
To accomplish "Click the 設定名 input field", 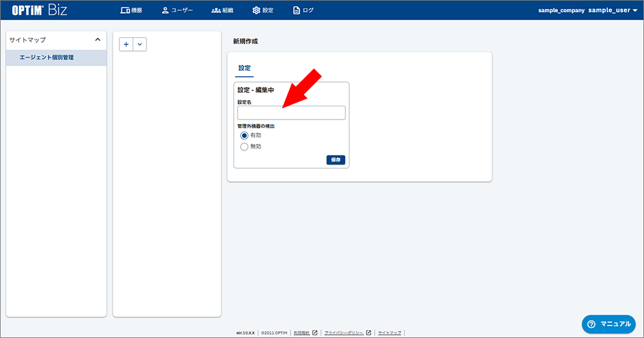I will pyautogui.click(x=291, y=113).
